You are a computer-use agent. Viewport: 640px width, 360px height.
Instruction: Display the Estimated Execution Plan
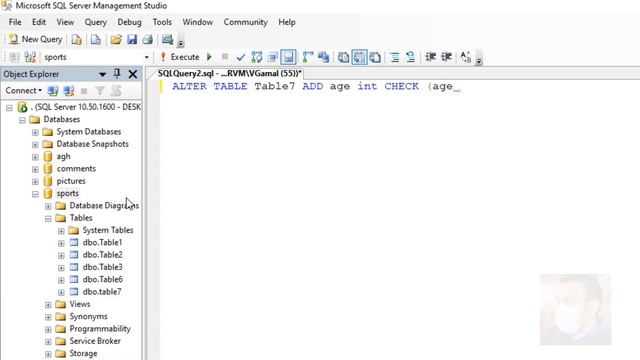coord(257,57)
